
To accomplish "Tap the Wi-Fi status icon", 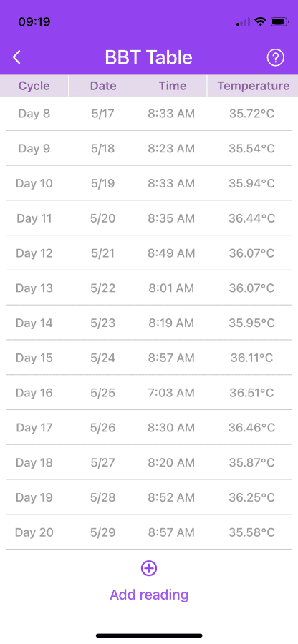I will pos(260,21).
